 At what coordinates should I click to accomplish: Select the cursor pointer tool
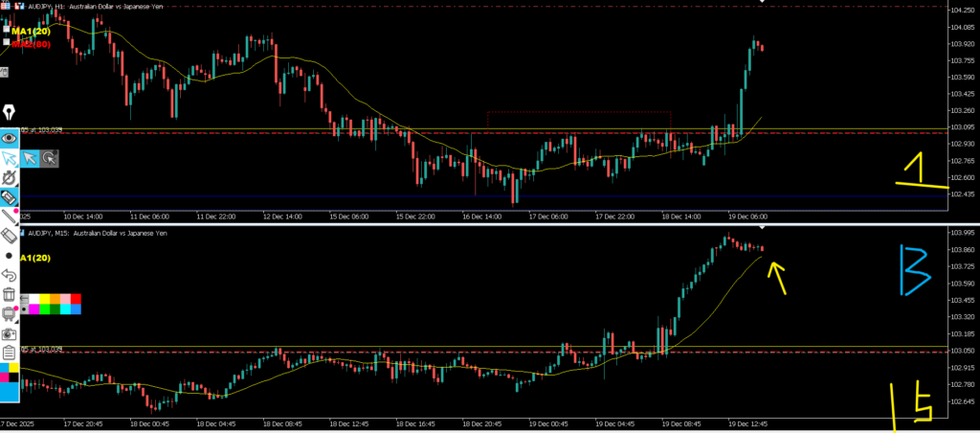10,158
